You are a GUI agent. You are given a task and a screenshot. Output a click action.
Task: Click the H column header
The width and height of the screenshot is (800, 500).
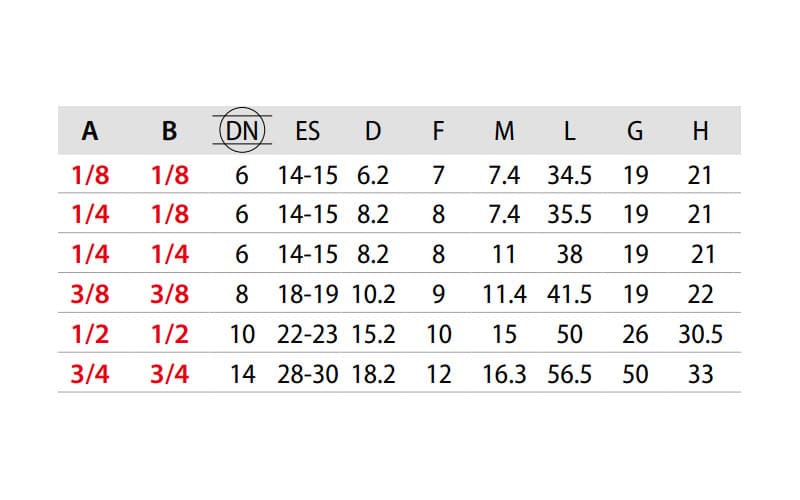tap(700, 131)
